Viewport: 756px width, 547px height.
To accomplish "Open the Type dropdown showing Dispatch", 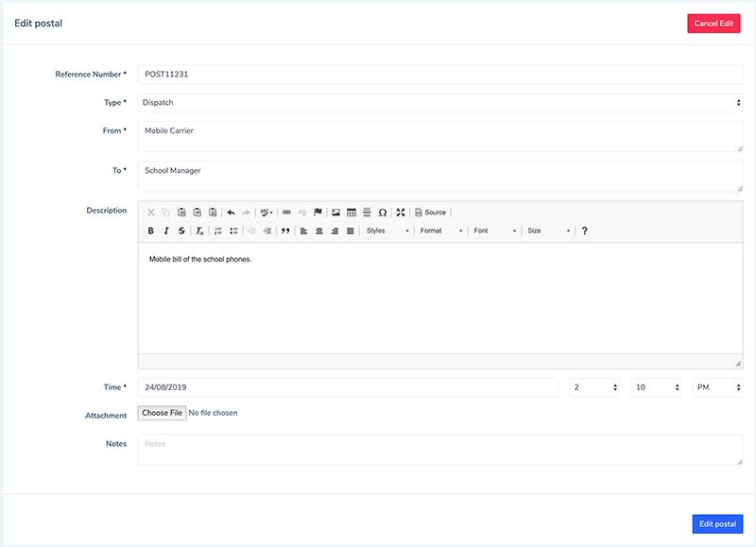I will tap(440, 103).
